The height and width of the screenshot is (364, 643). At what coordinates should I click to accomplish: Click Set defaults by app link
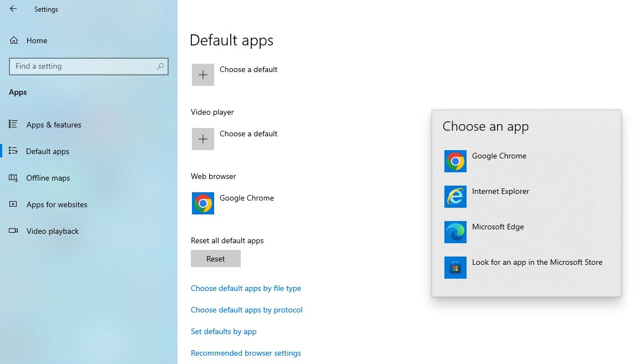(224, 331)
